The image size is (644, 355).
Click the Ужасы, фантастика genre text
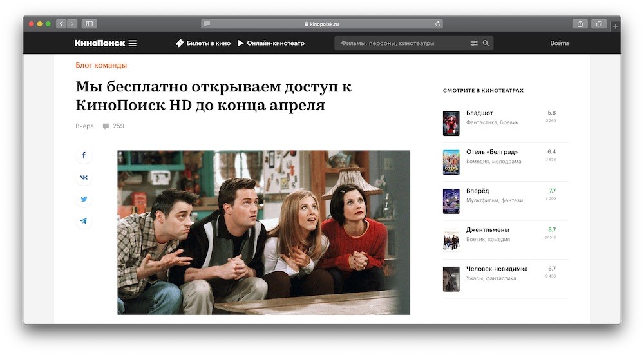(x=491, y=278)
